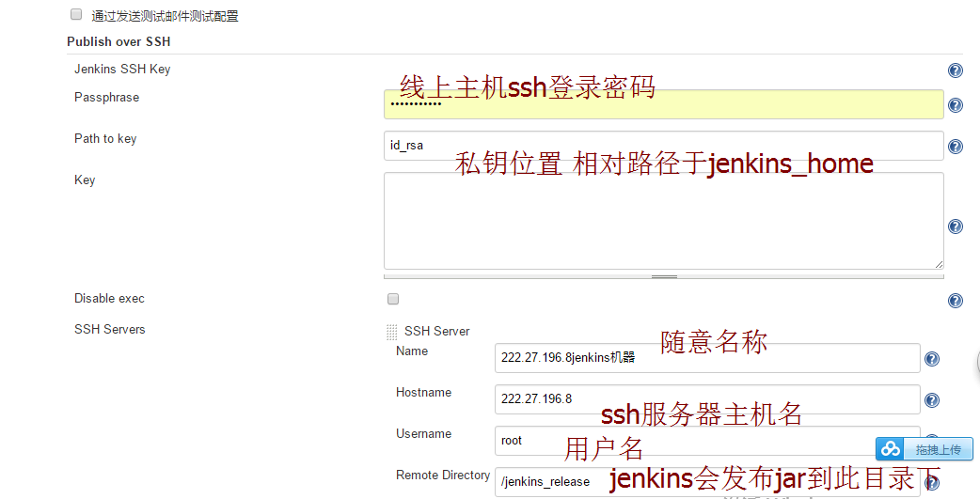Click the SSH Servers label

tap(110, 329)
